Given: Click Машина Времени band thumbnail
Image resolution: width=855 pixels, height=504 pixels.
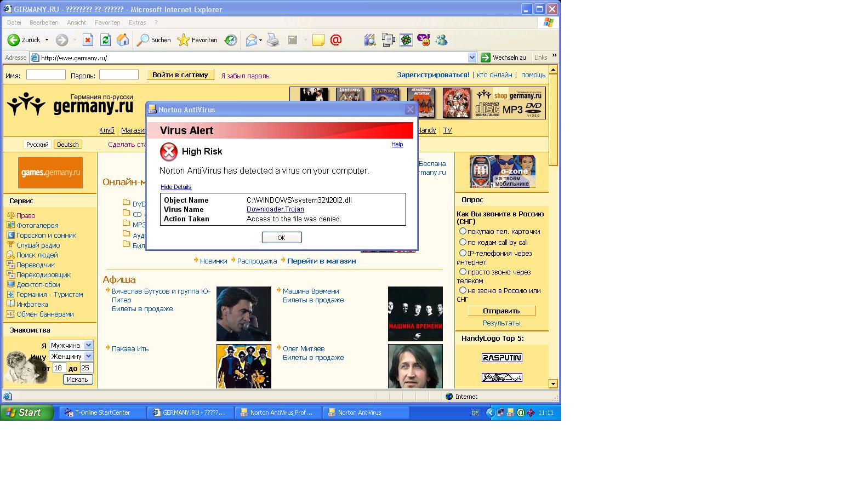Looking at the screenshot, I should coord(415,314).
